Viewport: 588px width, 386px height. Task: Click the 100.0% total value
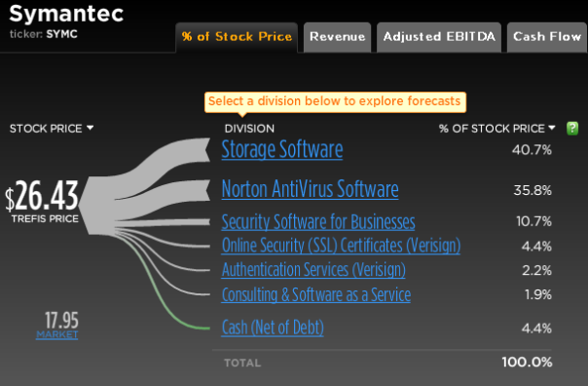[x=527, y=363]
